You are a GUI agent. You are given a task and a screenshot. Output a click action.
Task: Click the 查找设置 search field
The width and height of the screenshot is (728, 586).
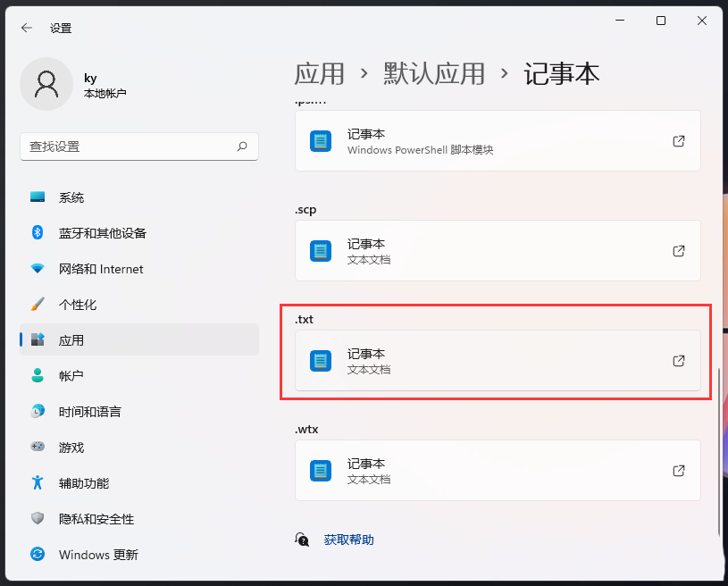[130, 146]
